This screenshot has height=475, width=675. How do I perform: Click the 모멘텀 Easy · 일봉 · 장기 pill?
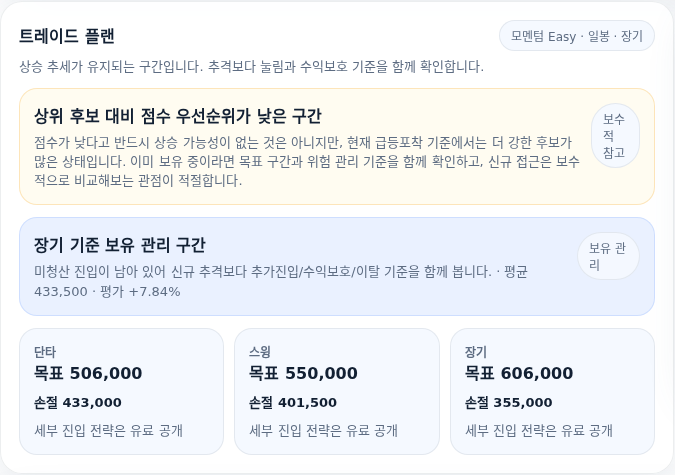[x=577, y=36]
